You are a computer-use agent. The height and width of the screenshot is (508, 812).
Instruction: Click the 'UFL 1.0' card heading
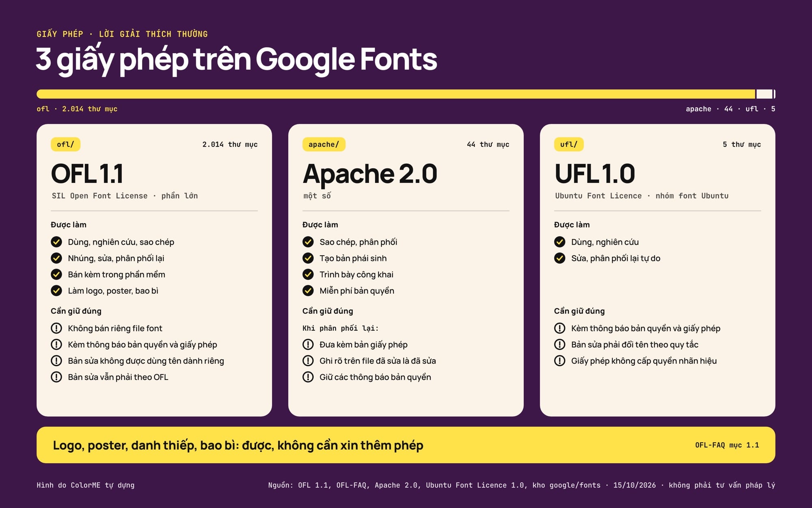coord(595,174)
